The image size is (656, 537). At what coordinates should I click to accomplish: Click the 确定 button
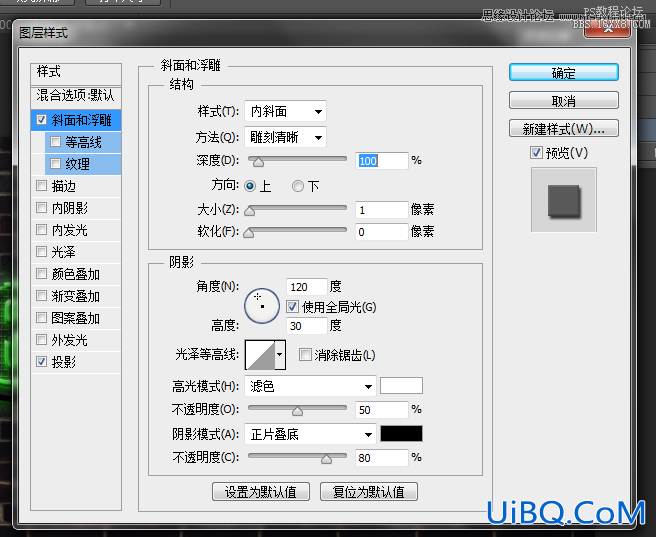[564, 73]
